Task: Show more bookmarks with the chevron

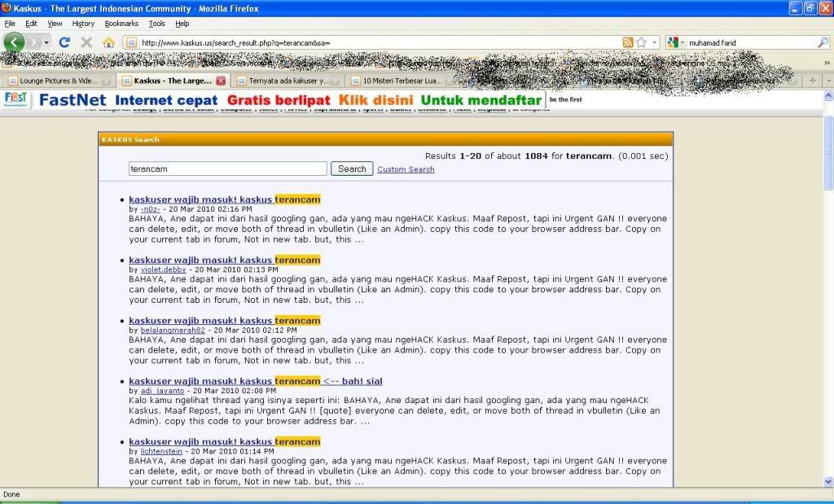Action: [827, 63]
